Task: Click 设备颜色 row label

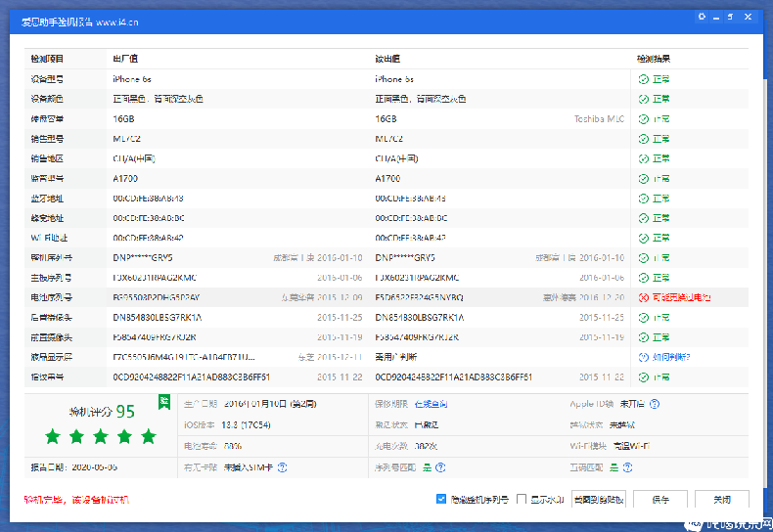Action: pos(47,99)
